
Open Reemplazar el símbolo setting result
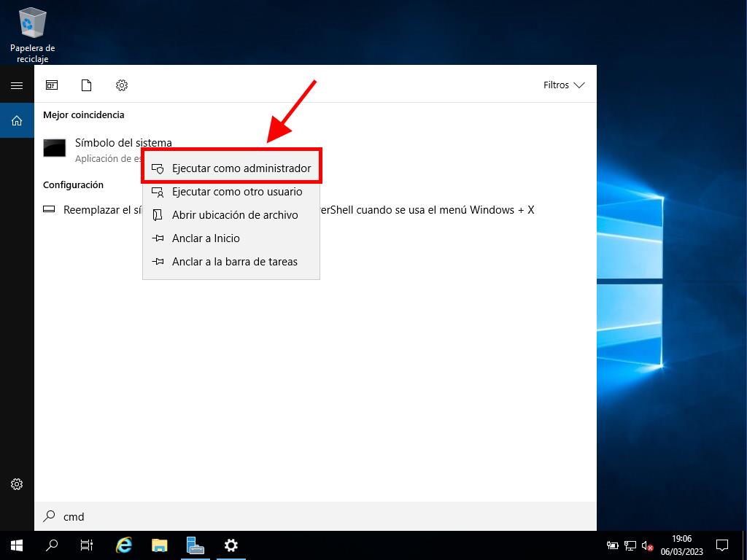click(91, 210)
